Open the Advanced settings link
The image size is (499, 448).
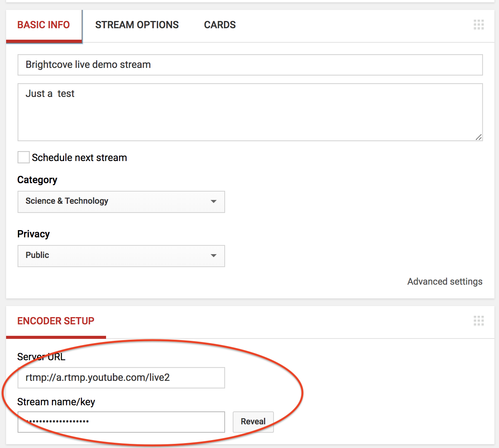coord(445,282)
